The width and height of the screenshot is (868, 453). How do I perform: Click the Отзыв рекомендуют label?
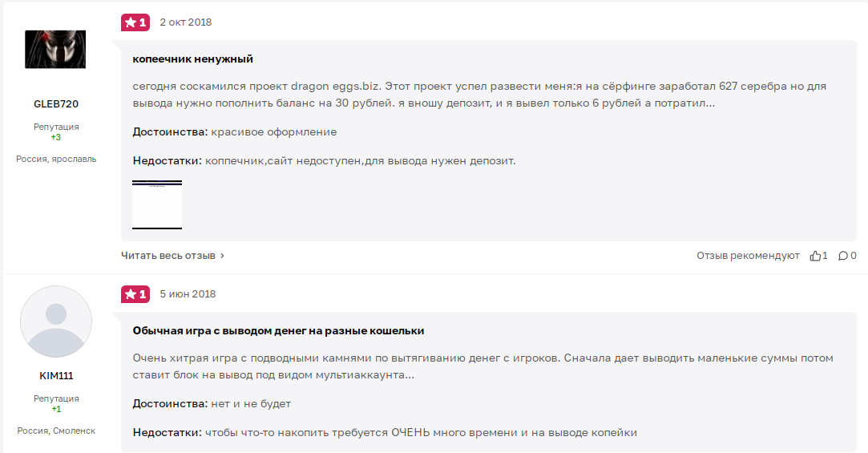pos(748,256)
